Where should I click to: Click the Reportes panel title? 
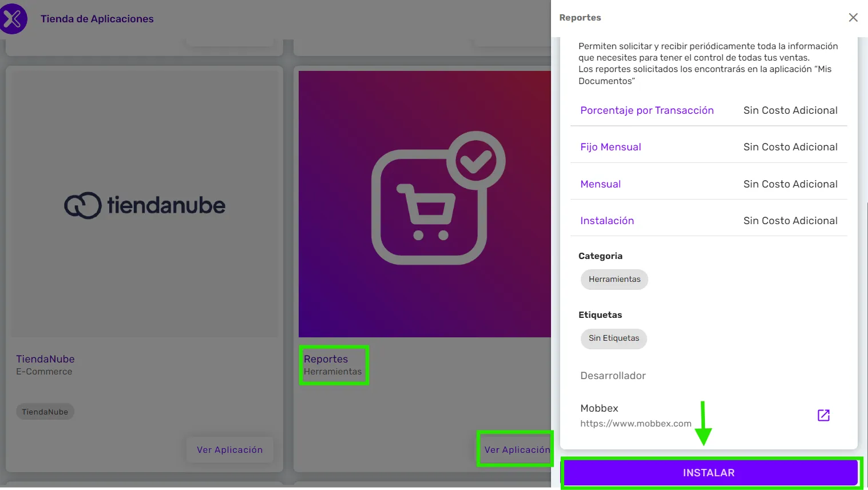pyautogui.click(x=580, y=18)
